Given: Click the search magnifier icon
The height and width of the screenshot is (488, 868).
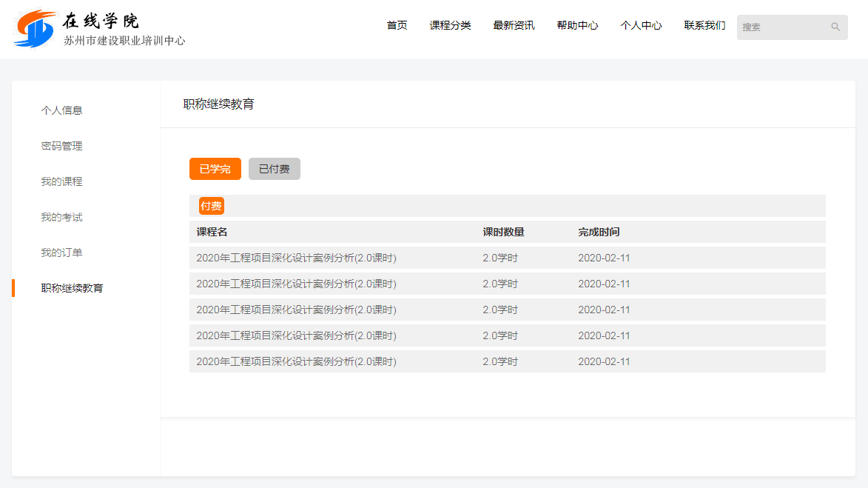Looking at the screenshot, I should [835, 27].
